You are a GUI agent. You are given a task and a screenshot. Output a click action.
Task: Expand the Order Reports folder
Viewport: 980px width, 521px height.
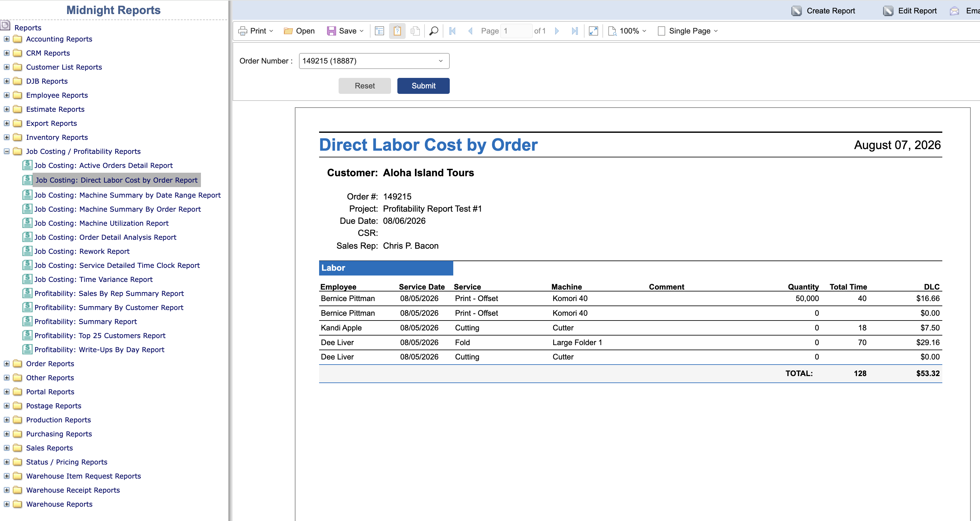coord(6,364)
